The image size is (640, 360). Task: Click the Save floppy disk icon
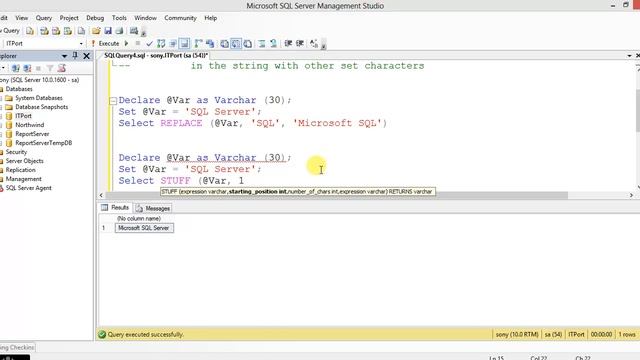pos(108,31)
